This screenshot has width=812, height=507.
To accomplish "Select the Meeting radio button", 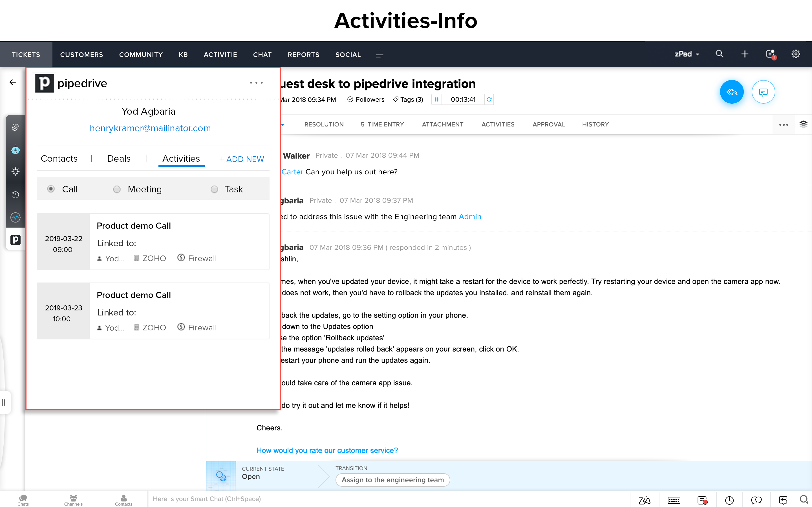I will [x=117, y=190].
